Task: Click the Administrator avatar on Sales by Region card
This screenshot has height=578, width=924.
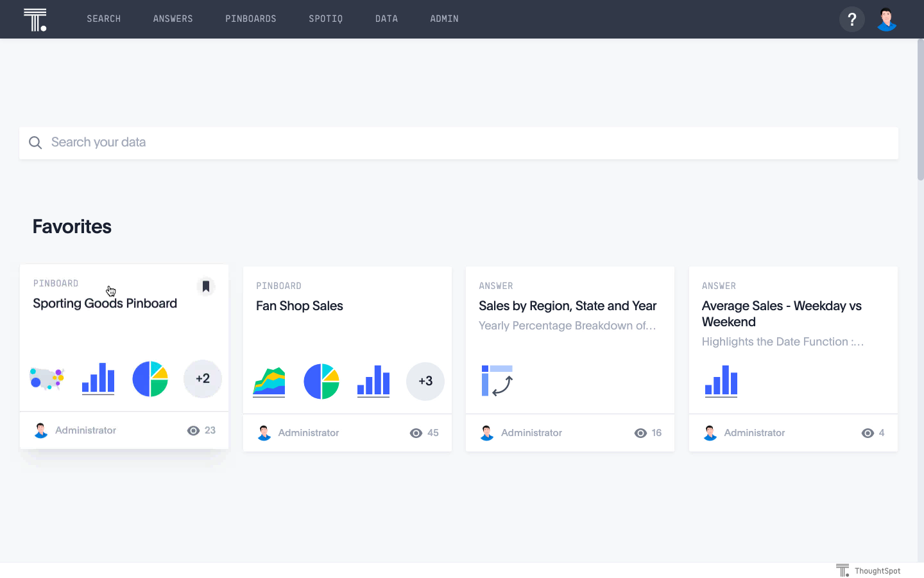Action: point(487,433)
